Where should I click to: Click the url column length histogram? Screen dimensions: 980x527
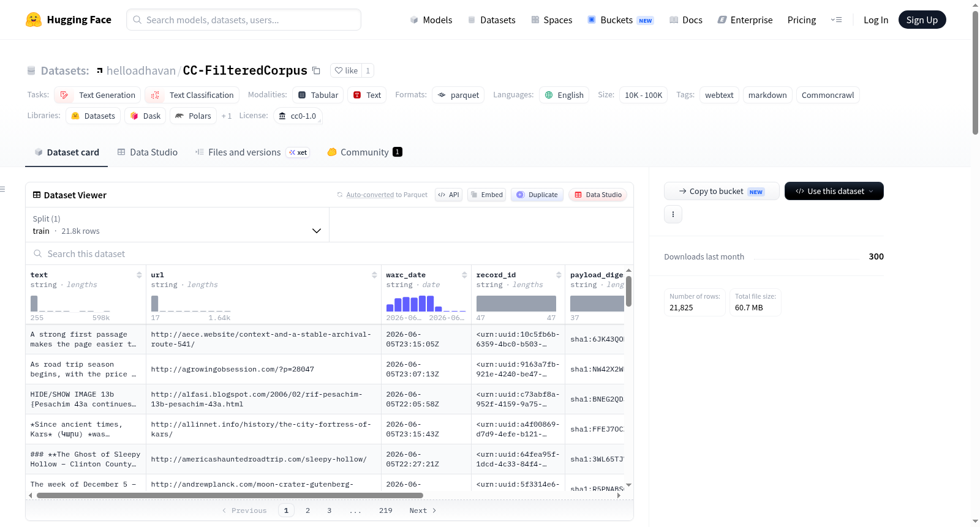(191, 304)
